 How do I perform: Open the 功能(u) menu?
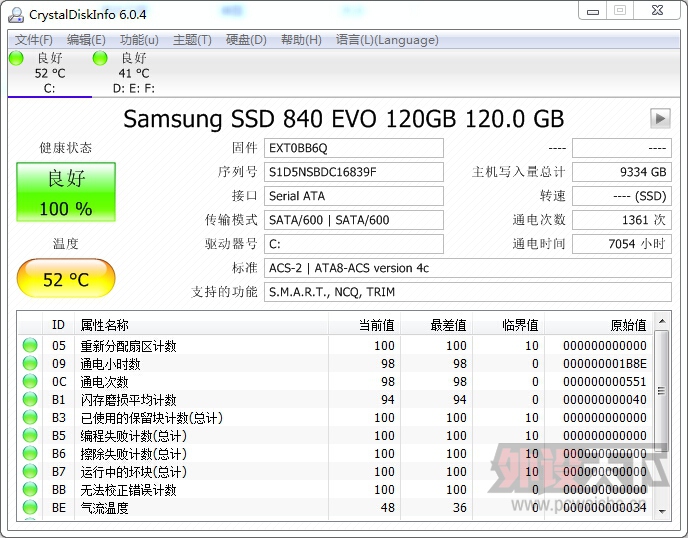[139, 40]
